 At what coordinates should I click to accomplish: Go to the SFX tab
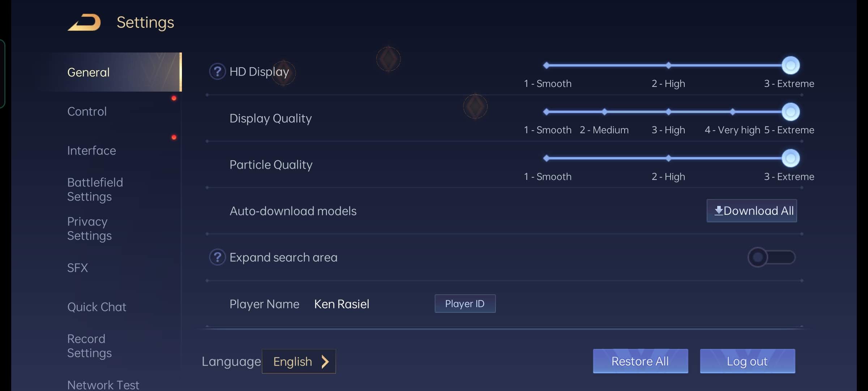(x=78, y=268)
